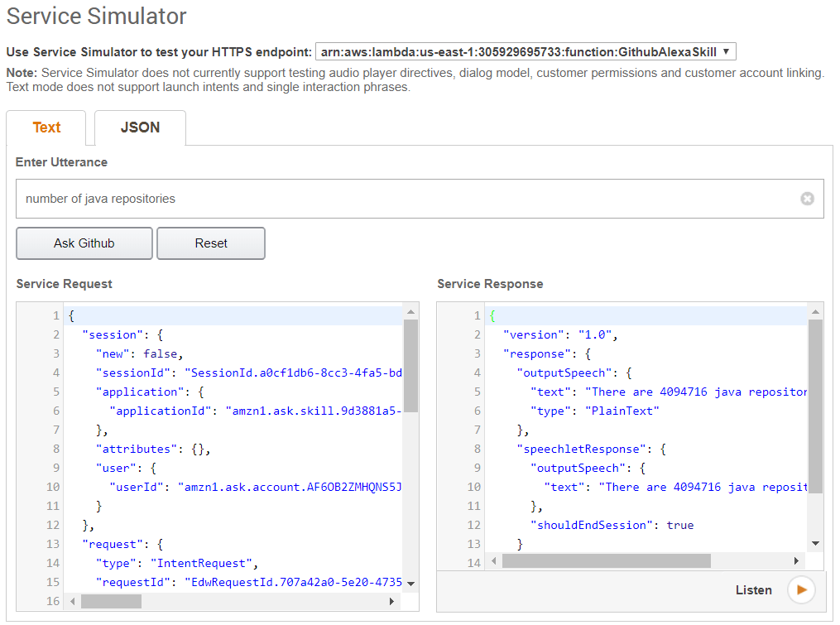The image size is (840, 625).
Task: Click Service Response scroll up arrow
Action: pyautogui.click(x=815, y=311)
